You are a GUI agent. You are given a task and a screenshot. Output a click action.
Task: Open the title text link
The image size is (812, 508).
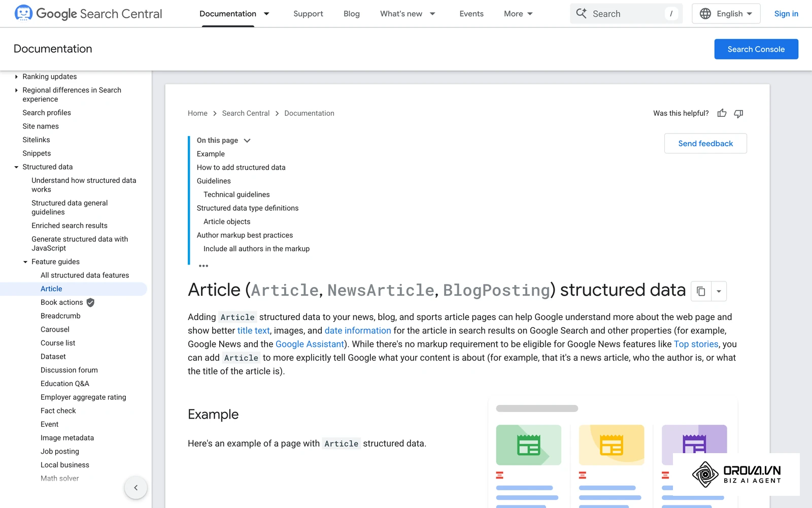(x=254, y=331)
